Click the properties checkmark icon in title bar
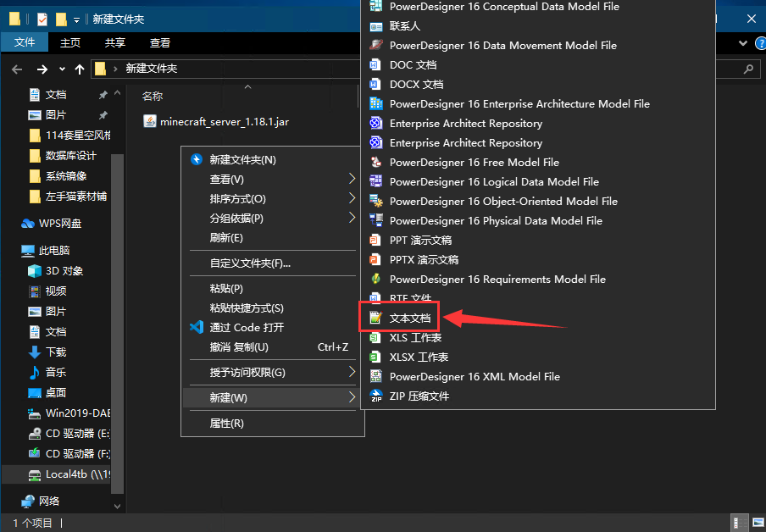Viewport: 766px width, 532px height. tap(42, 19)
